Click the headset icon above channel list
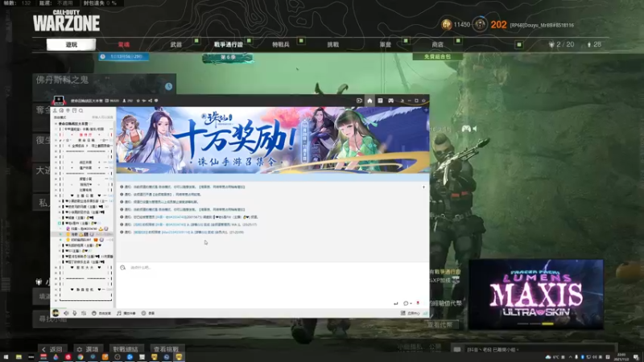644x362 pixels. coord(61,111)
